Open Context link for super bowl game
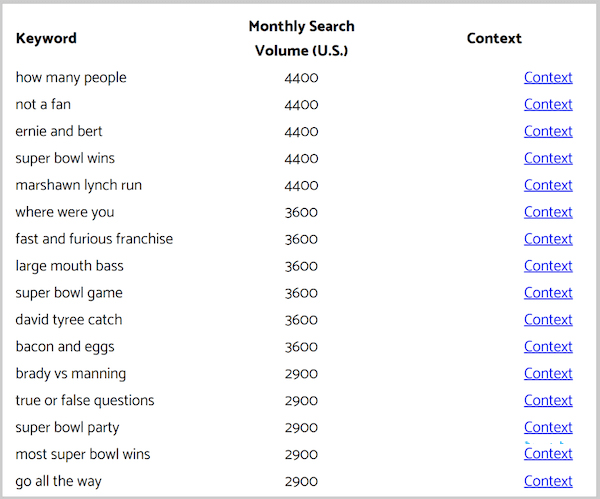Image resolution: width=600 pixels, height=499 pixels. click(548, 293)
